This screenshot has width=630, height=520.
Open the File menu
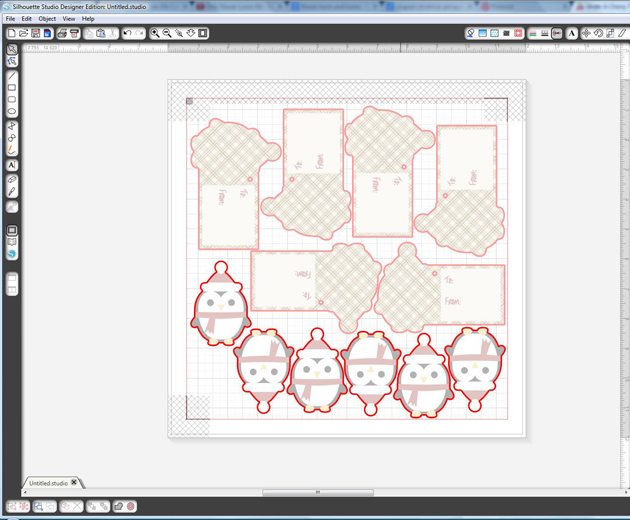[x=10, y=18]
